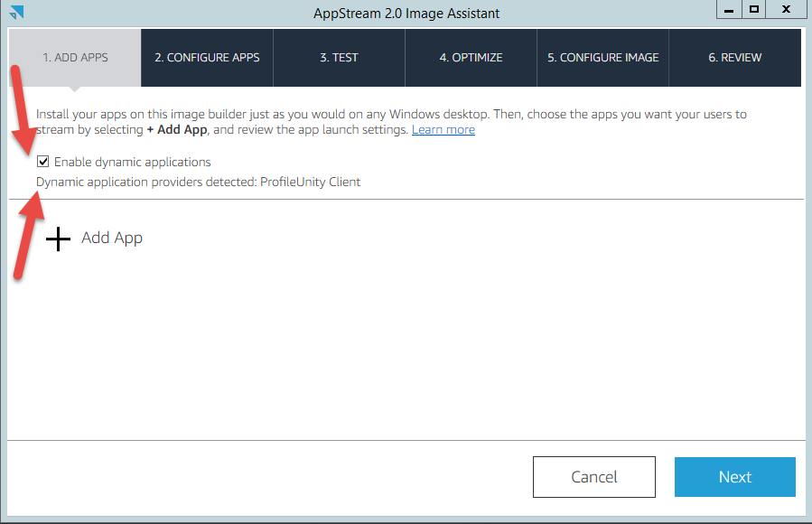Click the Enable dynamic applications label text
The height and width of the screenshot is (524, 812).
133,162
